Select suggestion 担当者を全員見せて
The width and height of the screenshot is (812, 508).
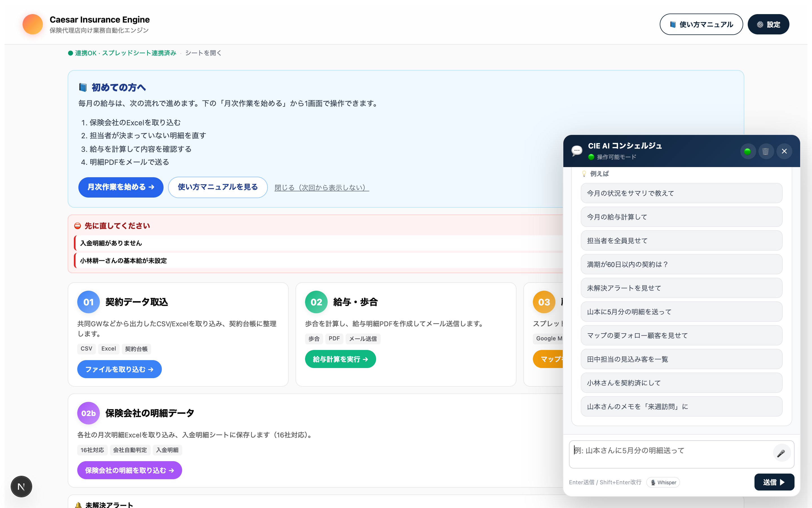click(x=681, y=240)
